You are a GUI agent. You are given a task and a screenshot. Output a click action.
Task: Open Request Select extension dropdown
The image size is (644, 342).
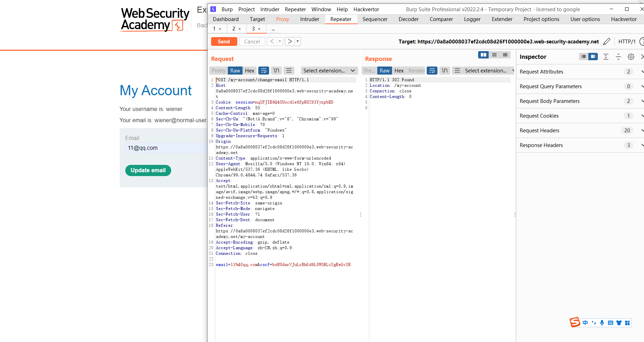(329, 71)
